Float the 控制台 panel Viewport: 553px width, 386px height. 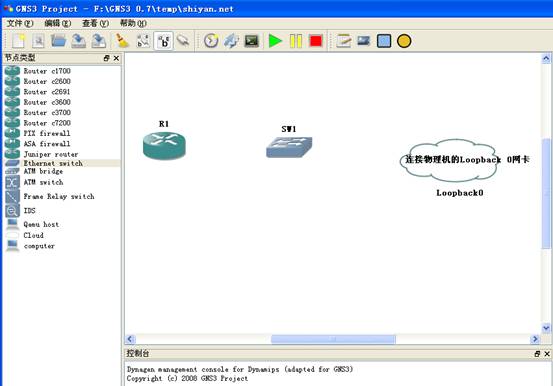537,354
